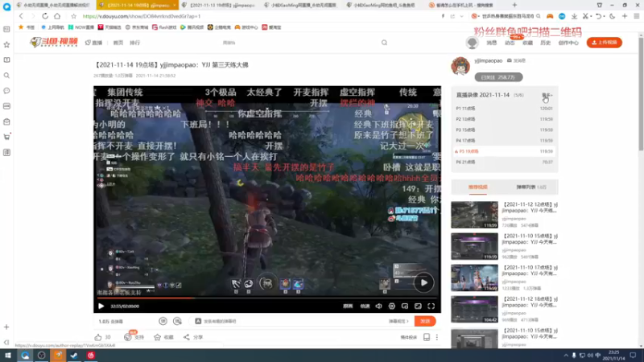Favorite the video with the star icon

(x=157, y=337)
